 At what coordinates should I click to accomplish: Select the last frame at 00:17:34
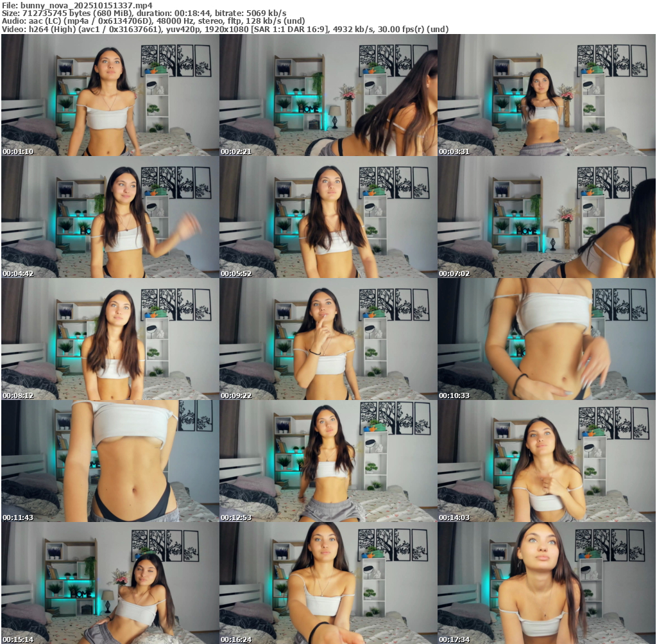pos(546,583)
